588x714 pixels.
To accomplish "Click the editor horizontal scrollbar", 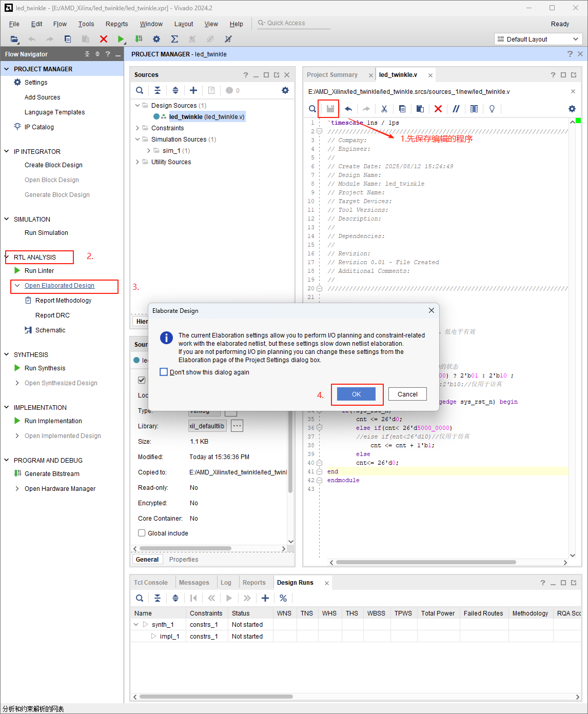I will 425,562.
